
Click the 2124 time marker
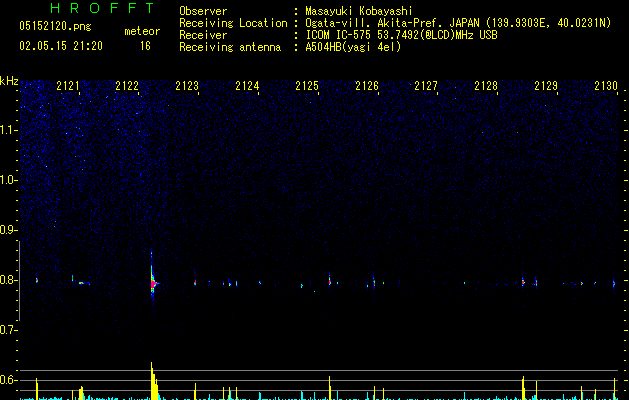[x=247, y=86]
